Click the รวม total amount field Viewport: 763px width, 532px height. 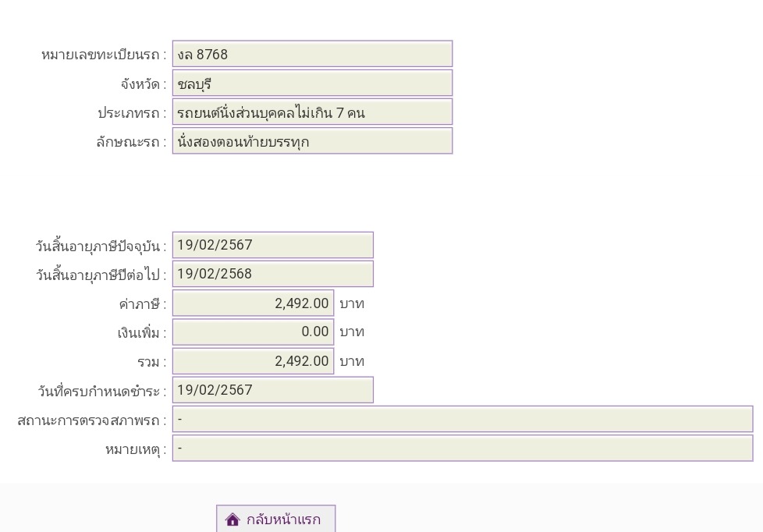pos(253,361)
